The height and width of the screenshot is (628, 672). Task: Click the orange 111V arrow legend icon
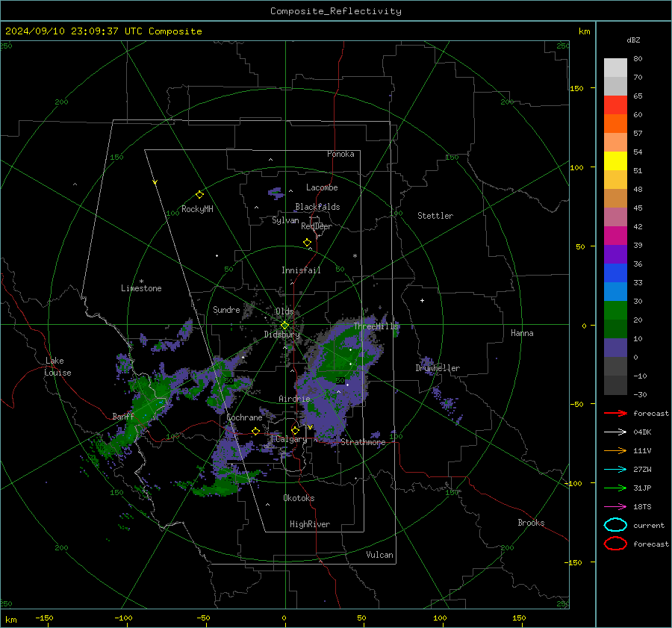click(615, 450)
